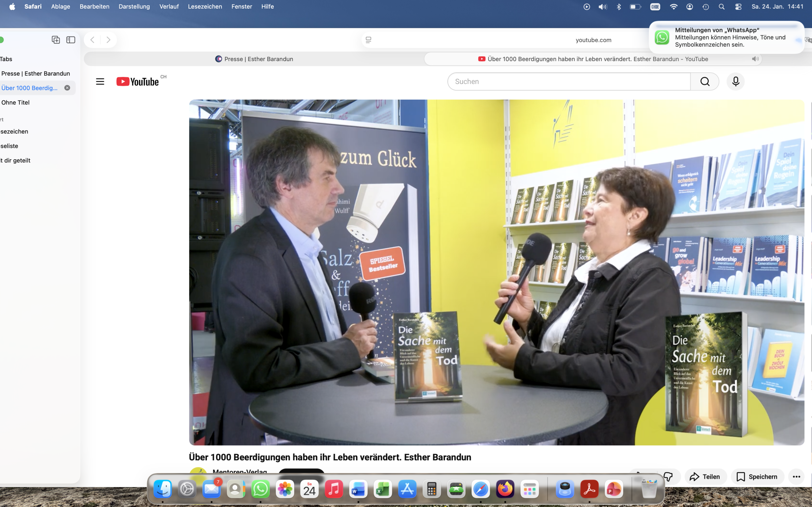Image resolution: width=812 pixels, height=507 pixels.
Task: Open the three-dots more actions button
Action: point(796,477)
